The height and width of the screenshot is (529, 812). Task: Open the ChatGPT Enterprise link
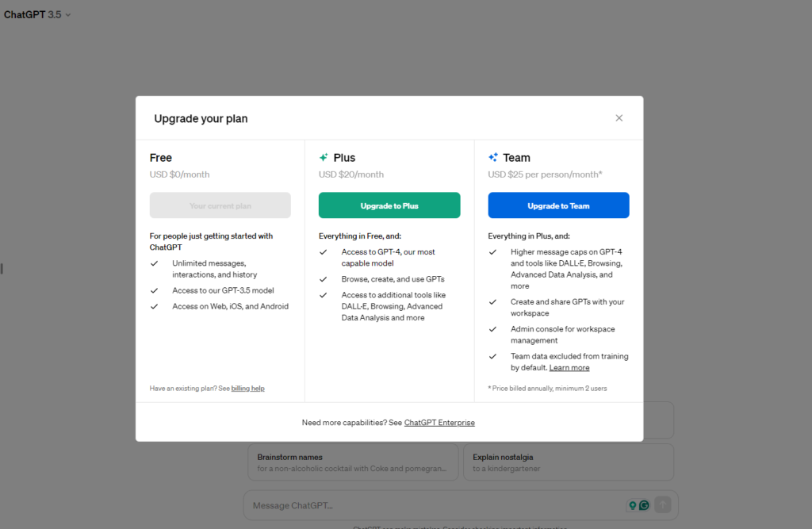click(439, 423)
